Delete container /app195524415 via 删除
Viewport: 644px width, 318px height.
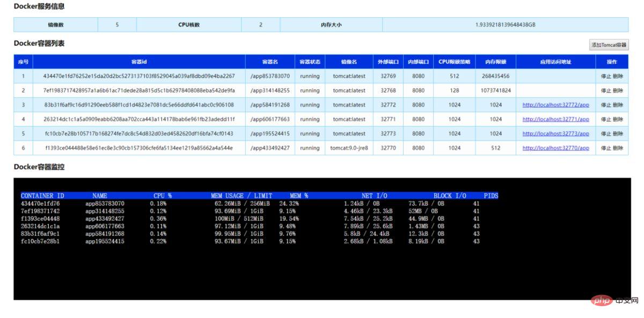[618, 134]
